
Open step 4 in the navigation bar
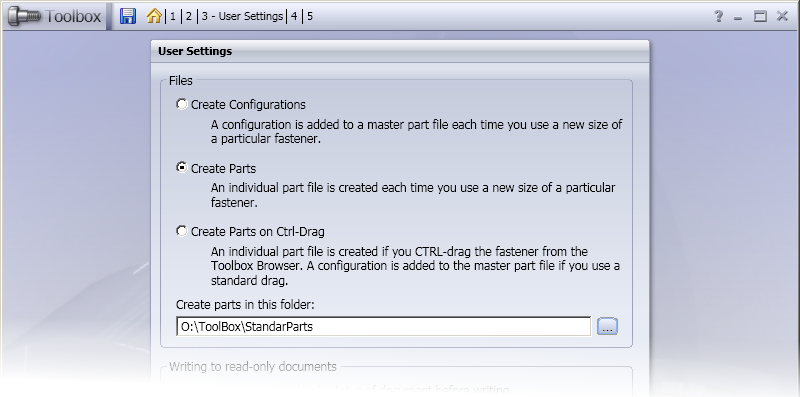pyautogui.click(x=294, y=16)
